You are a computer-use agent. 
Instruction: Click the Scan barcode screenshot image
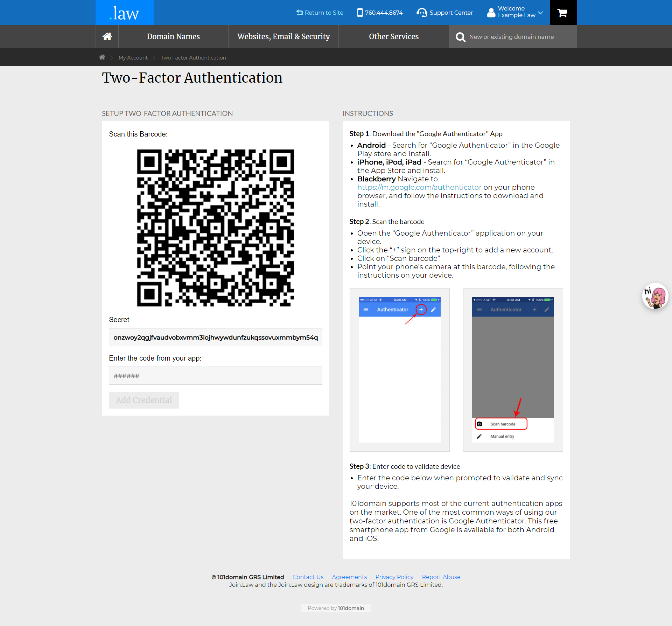coord(513,370)
